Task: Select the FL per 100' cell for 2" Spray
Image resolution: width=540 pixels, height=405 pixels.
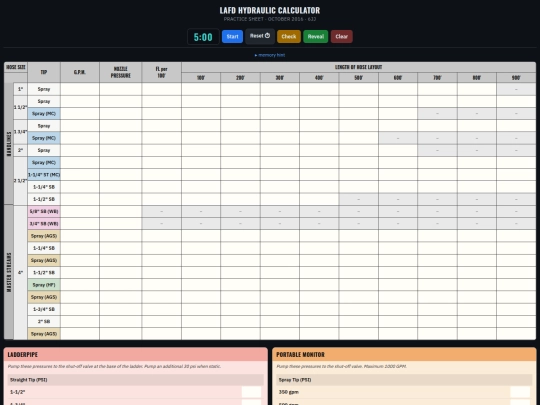Action: (162, 150)
